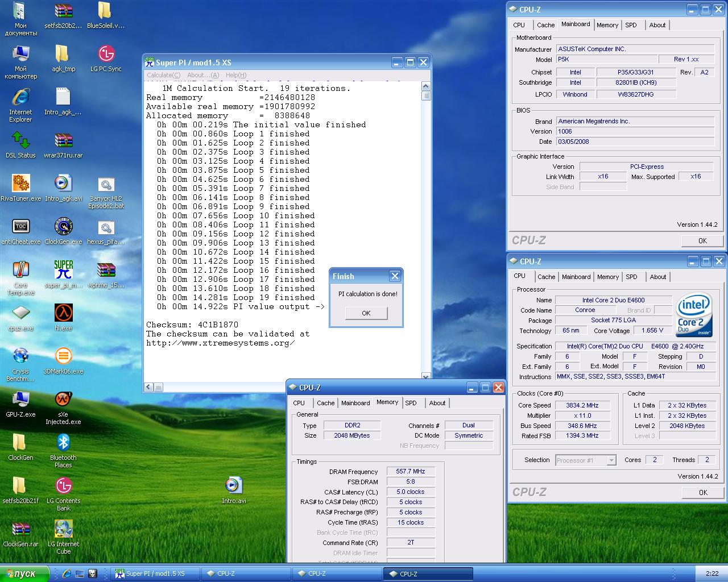Switch to Cache tab in Mainboard CPU-Z window
This screenshot has width=728, height=582.
545,25
